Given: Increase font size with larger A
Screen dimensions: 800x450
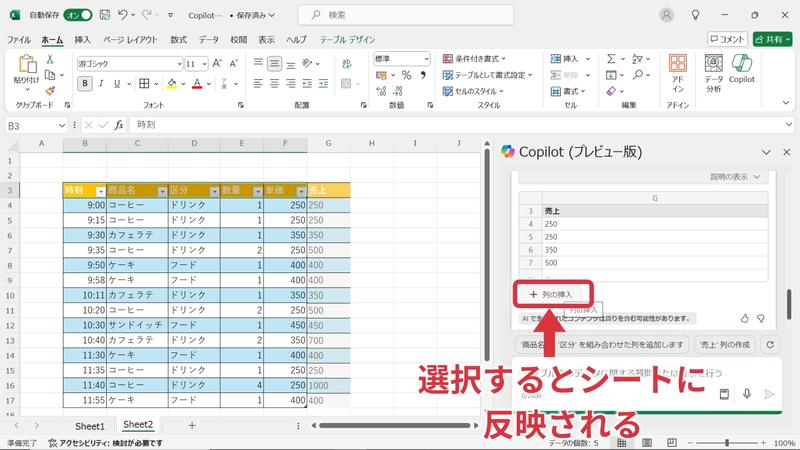Looking at the screenshot, I should 217,63.
